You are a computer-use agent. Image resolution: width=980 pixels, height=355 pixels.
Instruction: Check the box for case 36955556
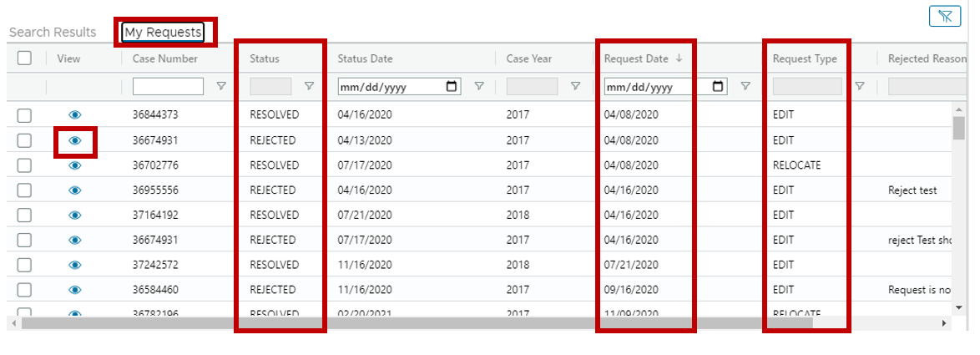click(24, 190)
